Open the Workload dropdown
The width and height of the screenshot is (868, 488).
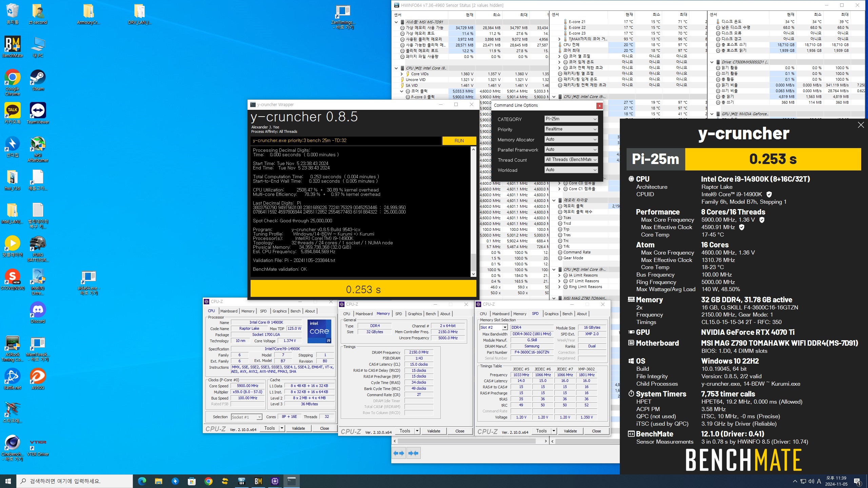click(x=571, y=170)
